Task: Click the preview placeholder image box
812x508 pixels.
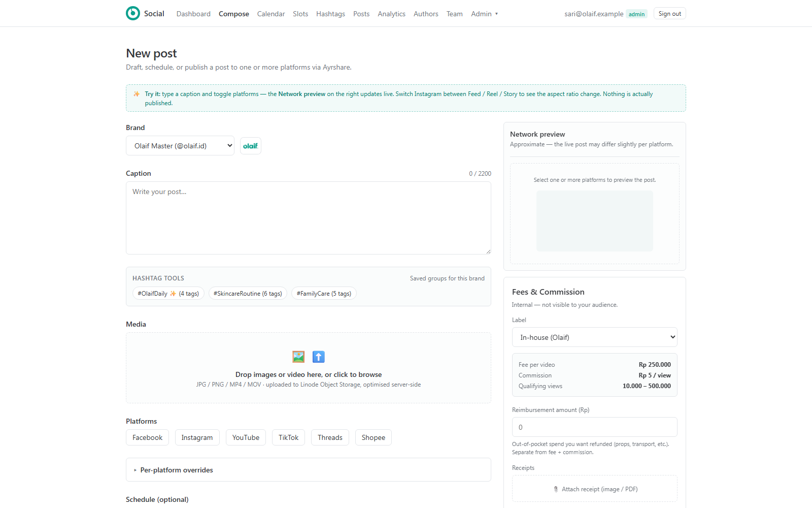Action: click(x=595, y=221)
